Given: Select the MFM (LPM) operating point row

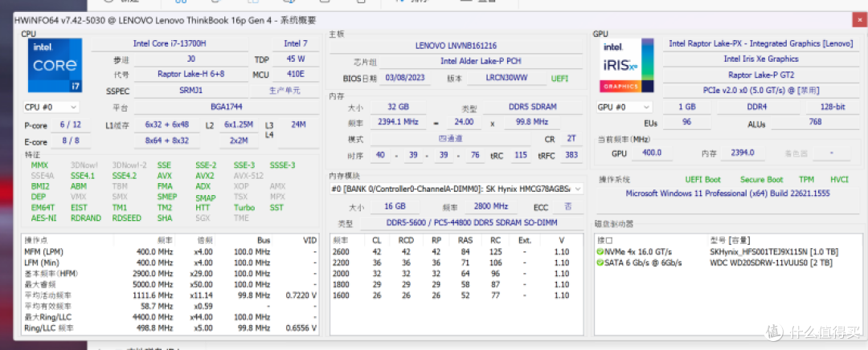Looking at the screenshot, I should (x=171, y=252).
